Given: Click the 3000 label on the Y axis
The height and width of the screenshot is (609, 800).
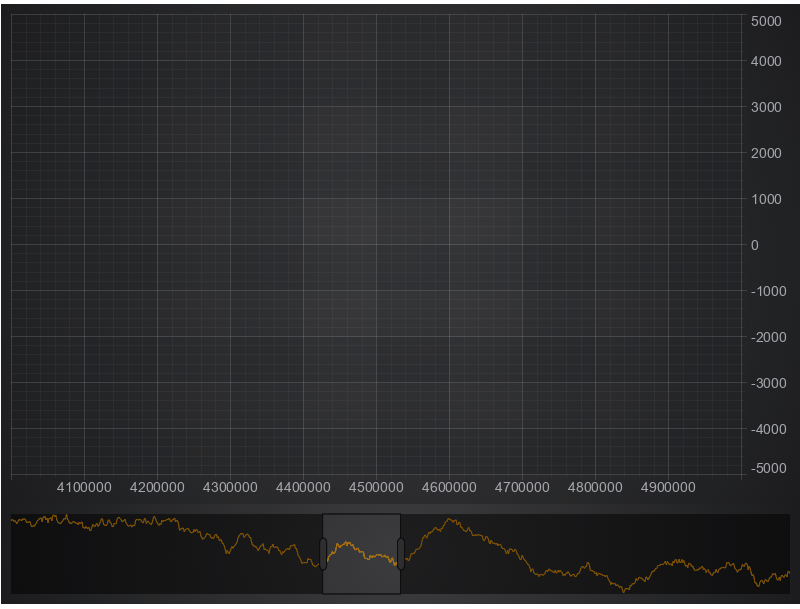Looking at the screenshot, I should pos(766,107).
